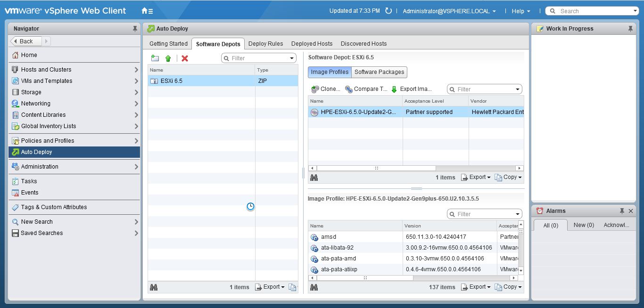The image size is (644, 308).
Task: Click the green Import Software Depot arrow
Action: 168,58
